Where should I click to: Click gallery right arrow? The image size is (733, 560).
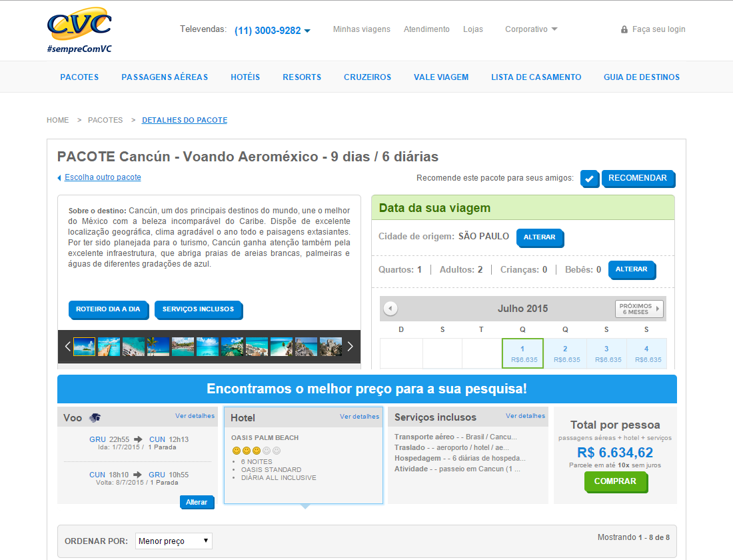coord(350,346)
